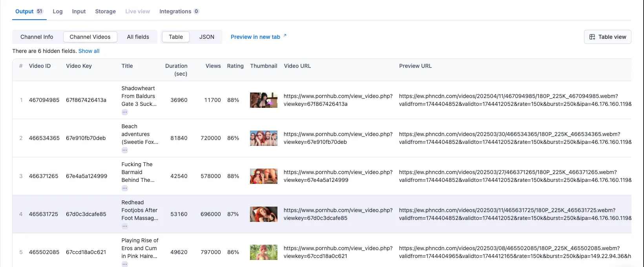Image resolution: width=644 pixels, height=267 pixels.
Task: Click views value 11700
Action: (x=213, y=100)
